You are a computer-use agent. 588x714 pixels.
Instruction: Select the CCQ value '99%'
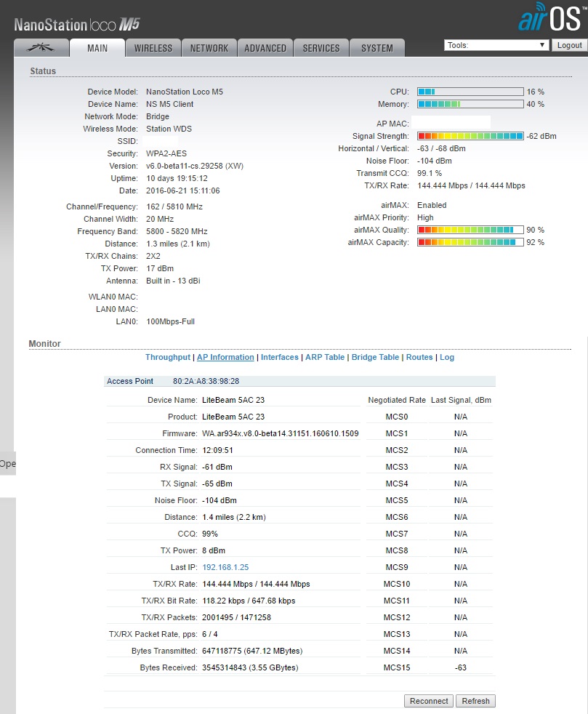pos(210,534)
